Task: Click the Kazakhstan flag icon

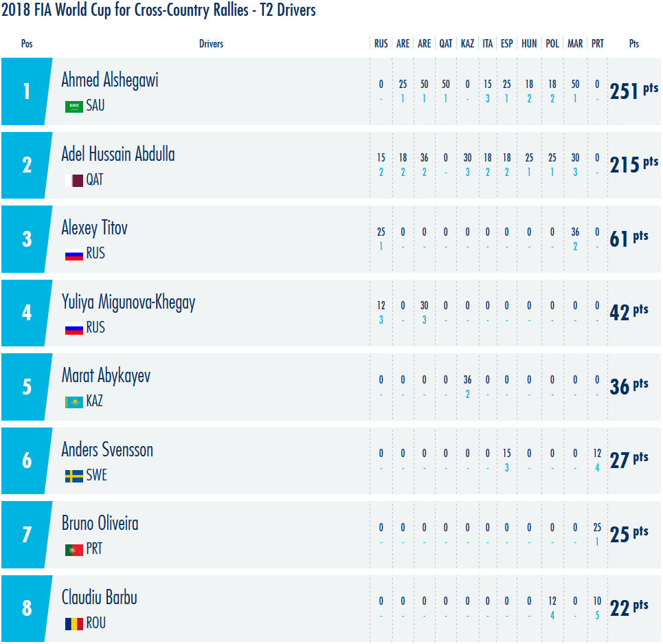Action: click(74, 402)
